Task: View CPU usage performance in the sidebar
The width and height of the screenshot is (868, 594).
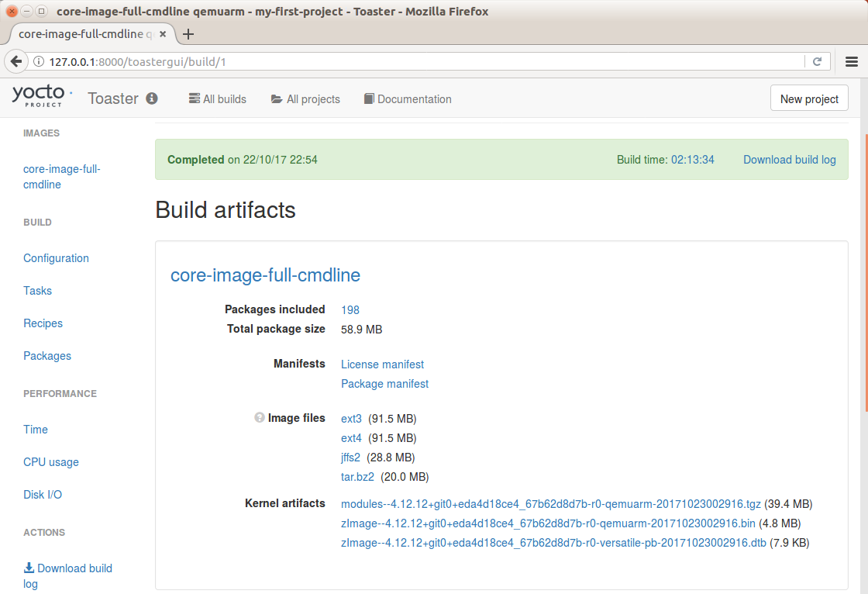Action: click(x=51, y=462)
